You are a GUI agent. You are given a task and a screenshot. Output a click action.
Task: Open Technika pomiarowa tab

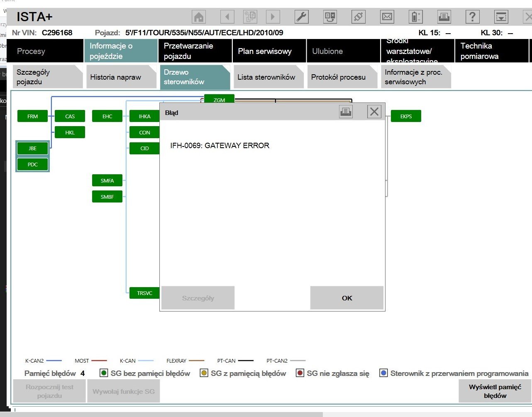point(492,51)
